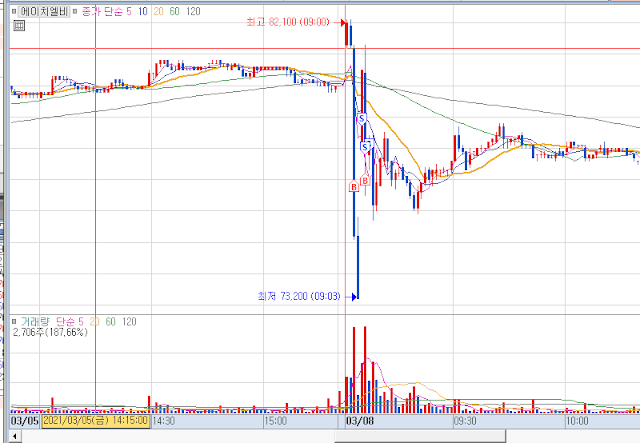The image size is (640, 443).
Task: Click the highlighted 2021/03/05(금) 14:15:00 time label
Action: tap(96, 421)
